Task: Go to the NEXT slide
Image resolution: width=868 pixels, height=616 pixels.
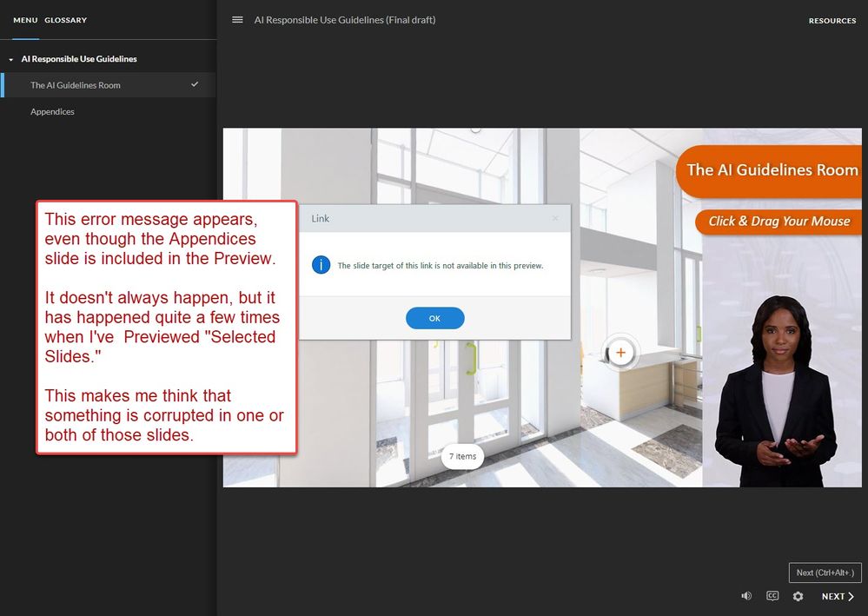Action: (838, 596)
